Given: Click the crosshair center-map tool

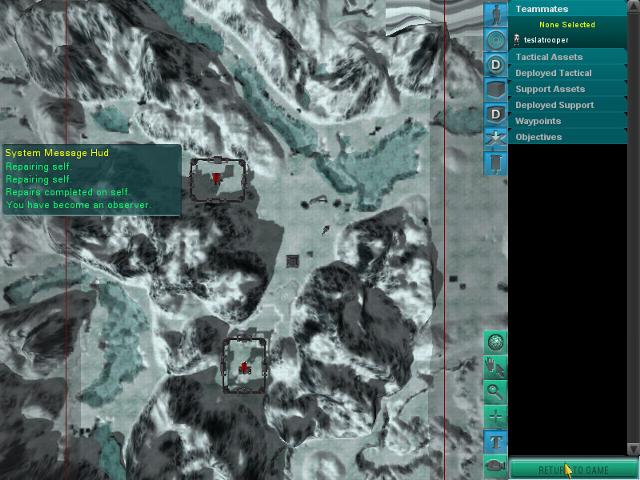Looking at the screenshot, I should pyautogui.click(x=496, y=416).
